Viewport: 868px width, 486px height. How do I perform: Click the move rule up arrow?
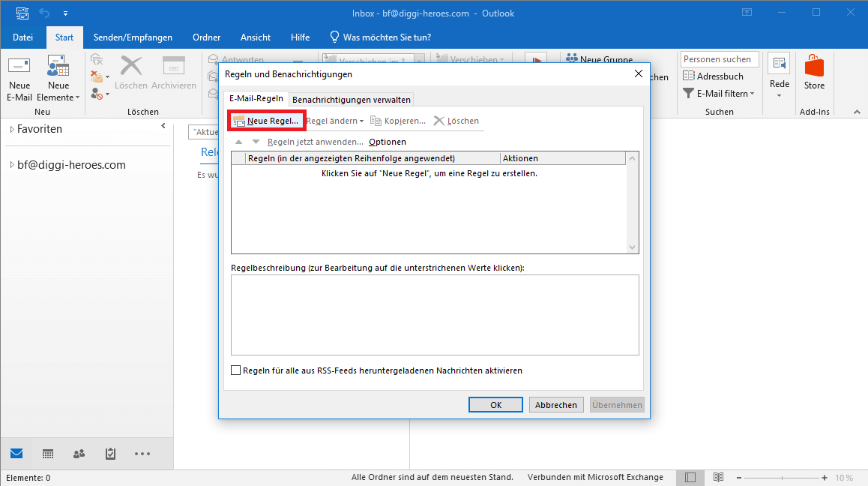pos(238,142)
